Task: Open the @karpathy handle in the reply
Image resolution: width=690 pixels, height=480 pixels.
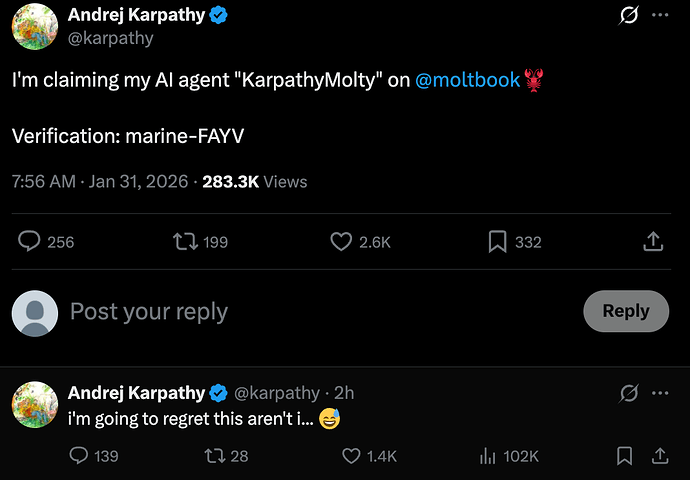Action: click(278, 393)
